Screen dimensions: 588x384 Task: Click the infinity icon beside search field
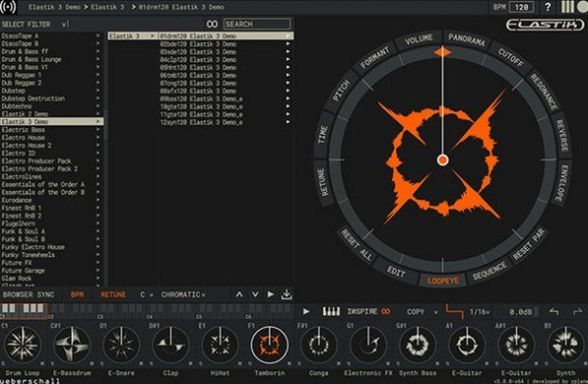tap(212, 24)
